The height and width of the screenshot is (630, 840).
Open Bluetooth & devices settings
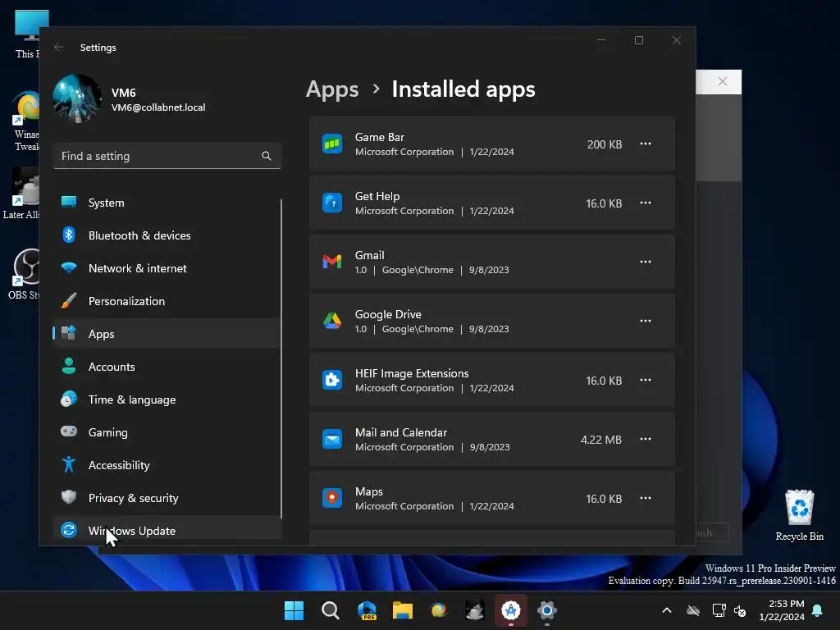(x=166, y=235)
